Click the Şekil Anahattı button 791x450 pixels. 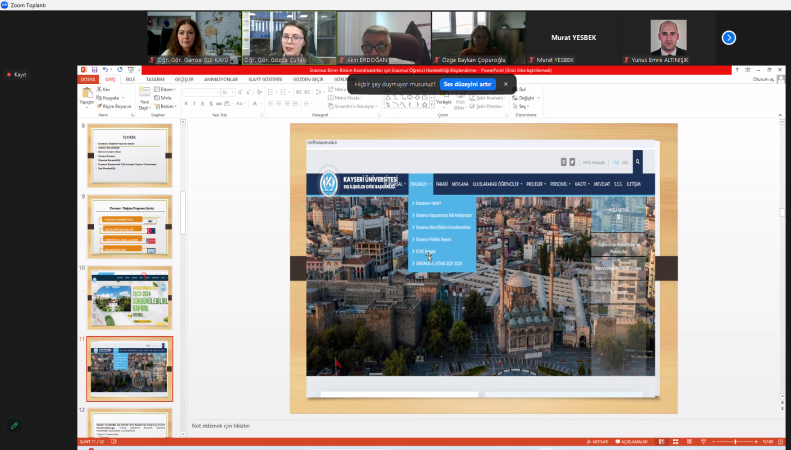487,98
